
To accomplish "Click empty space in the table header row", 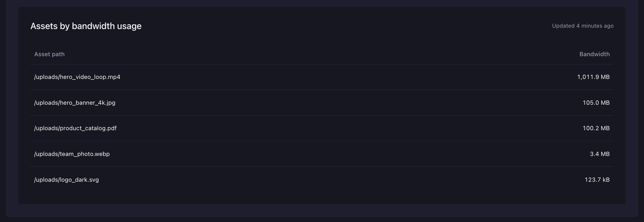I will coord(322,54).
